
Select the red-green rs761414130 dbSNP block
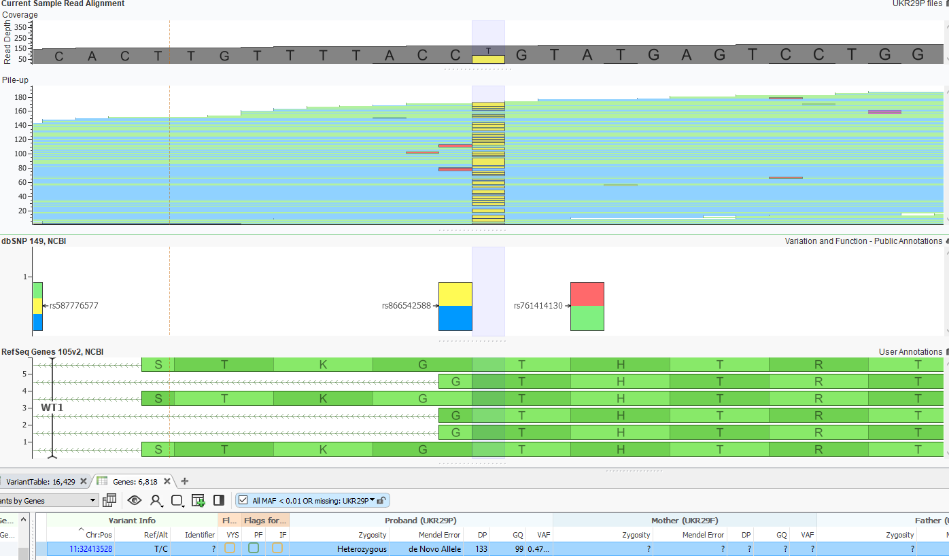pyautogui.click(x=587, y=307)
